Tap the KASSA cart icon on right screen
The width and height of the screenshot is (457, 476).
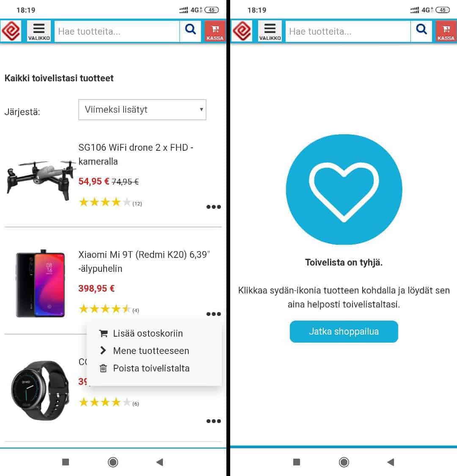pyautogui.click(x=446, y=31)
